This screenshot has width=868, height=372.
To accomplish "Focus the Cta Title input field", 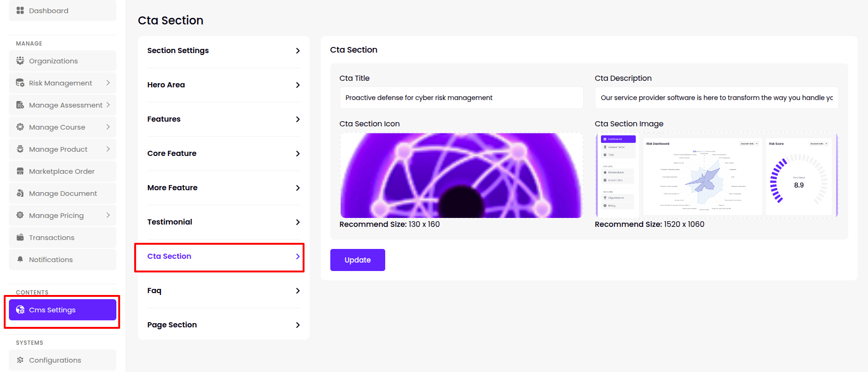I will tap(461, 98).
